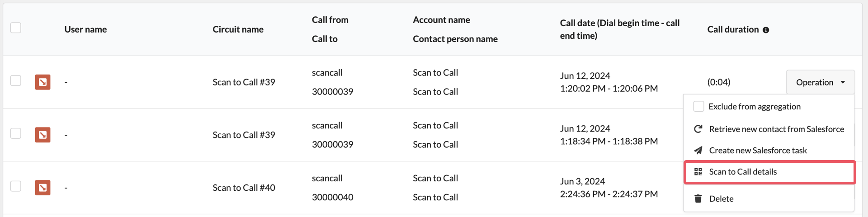
Task: Tick the checkbox for the Jun 3, 2024 call
Action: (x=16, y=186)
